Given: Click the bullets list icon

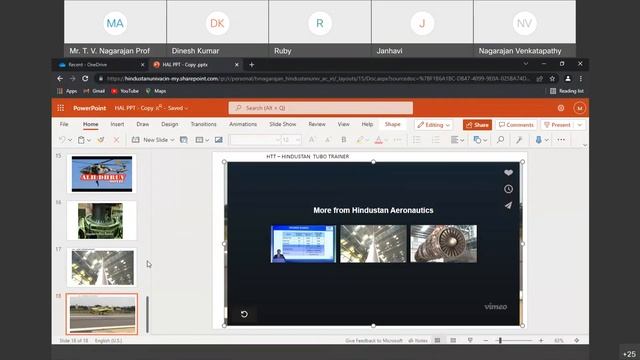Looking at the screenshot, I should point(416,140).
